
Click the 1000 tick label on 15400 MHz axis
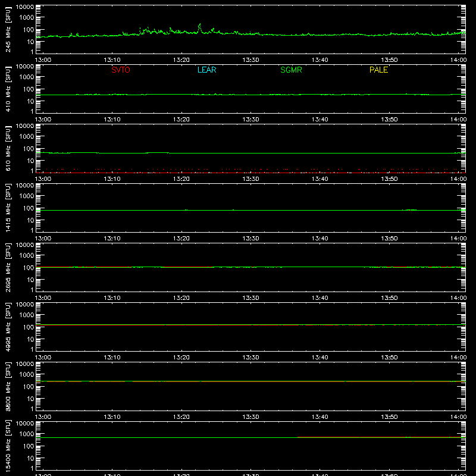pyautogui.click(x=27, y=434)
